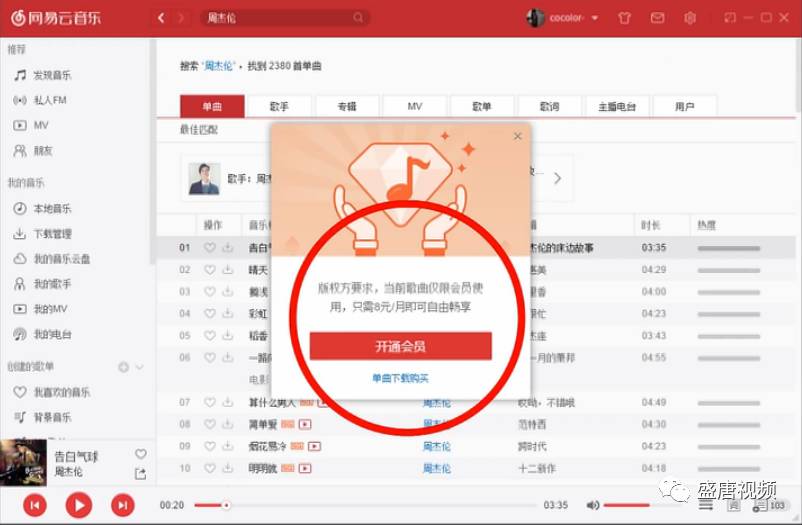Share the now-playing song

[x=141, y=474]
